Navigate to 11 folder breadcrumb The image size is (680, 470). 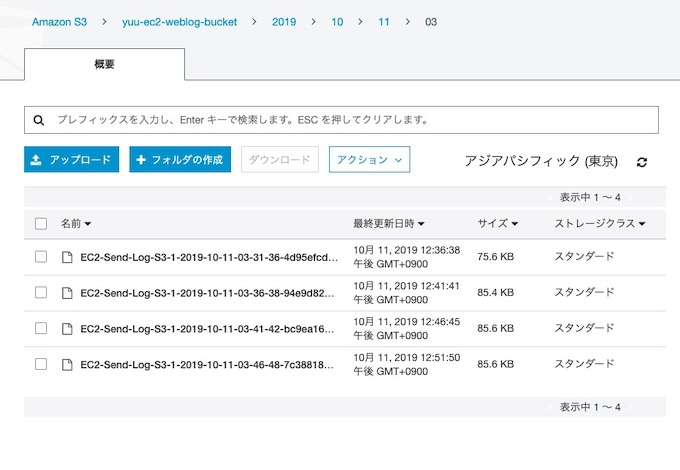coord(384,22)
